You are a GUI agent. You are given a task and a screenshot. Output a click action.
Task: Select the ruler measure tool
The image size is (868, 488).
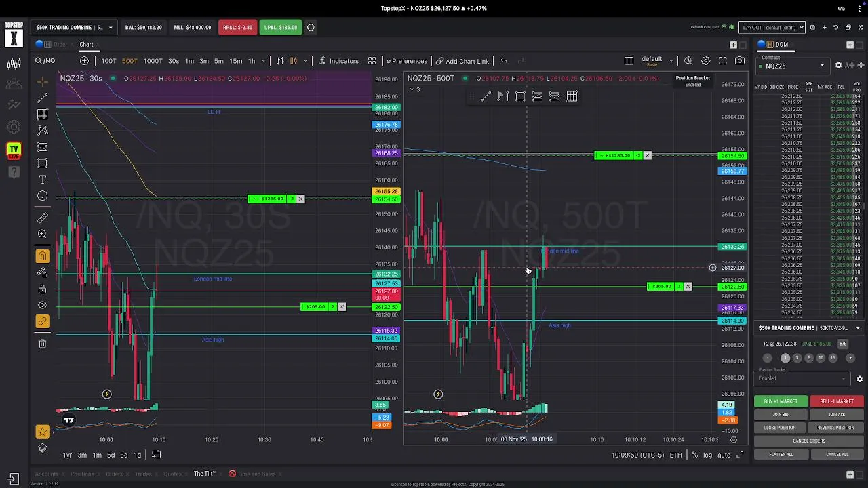[x=43, y=218]
